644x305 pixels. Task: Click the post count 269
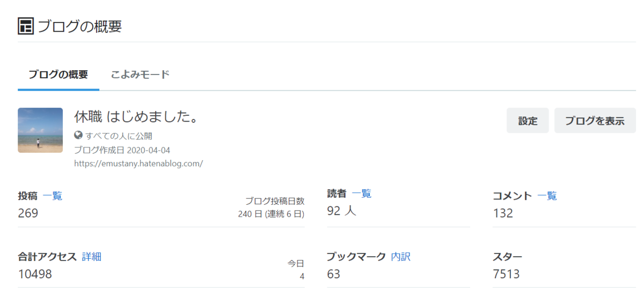[x=28, y=213]
